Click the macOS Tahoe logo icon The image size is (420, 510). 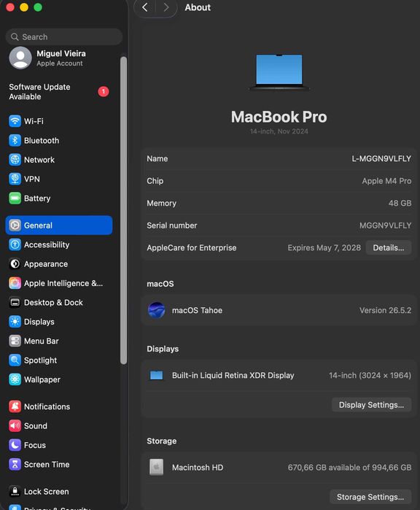[x=156, y=310]
